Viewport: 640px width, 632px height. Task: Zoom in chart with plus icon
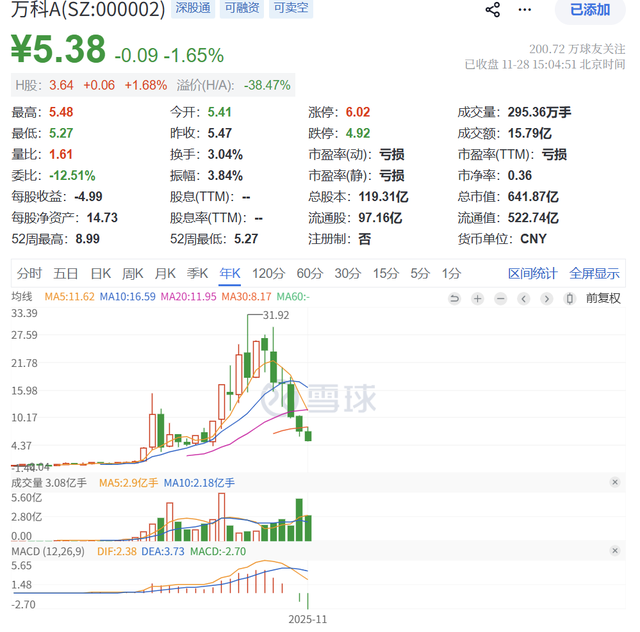[477, 299]
